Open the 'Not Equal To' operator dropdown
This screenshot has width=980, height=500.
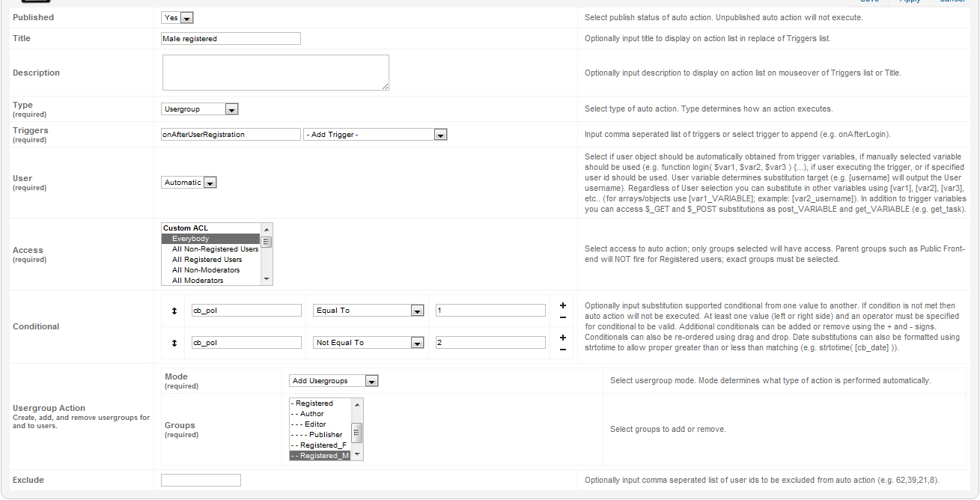coord(368,342)
